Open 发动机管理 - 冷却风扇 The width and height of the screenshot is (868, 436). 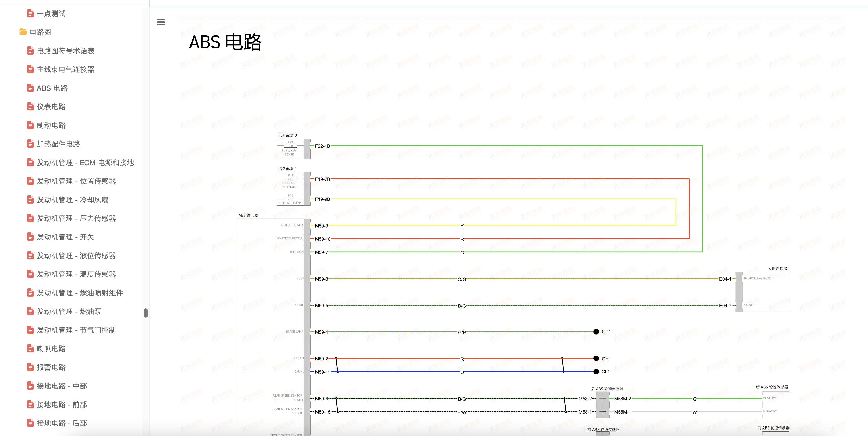pos(73,200)
